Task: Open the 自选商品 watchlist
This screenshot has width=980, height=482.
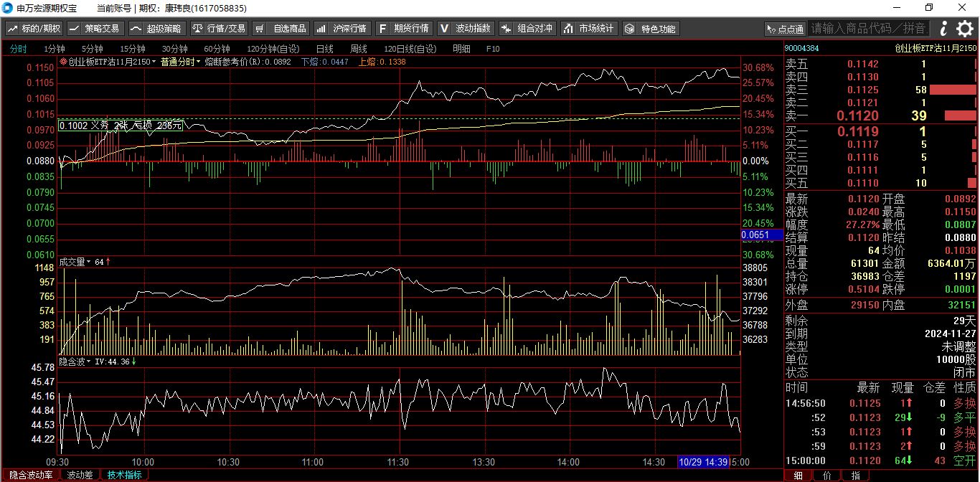Action: (x=281, y=29)
